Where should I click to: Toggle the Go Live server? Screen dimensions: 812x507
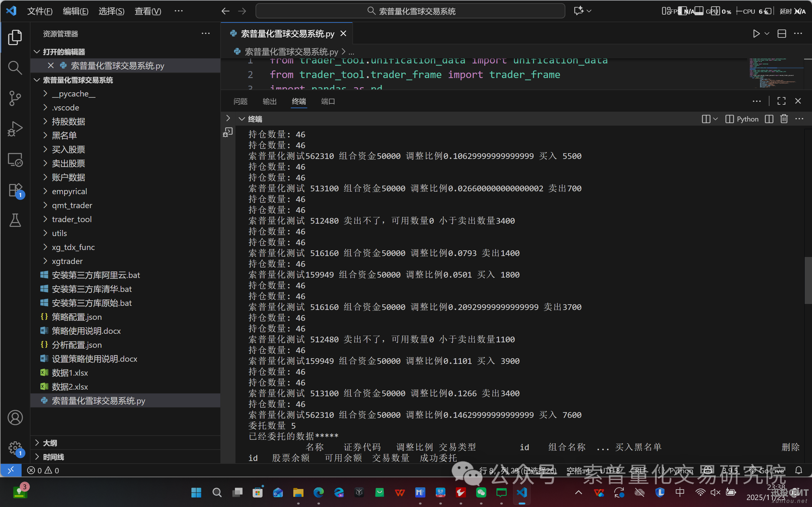[x=768, y=471]
